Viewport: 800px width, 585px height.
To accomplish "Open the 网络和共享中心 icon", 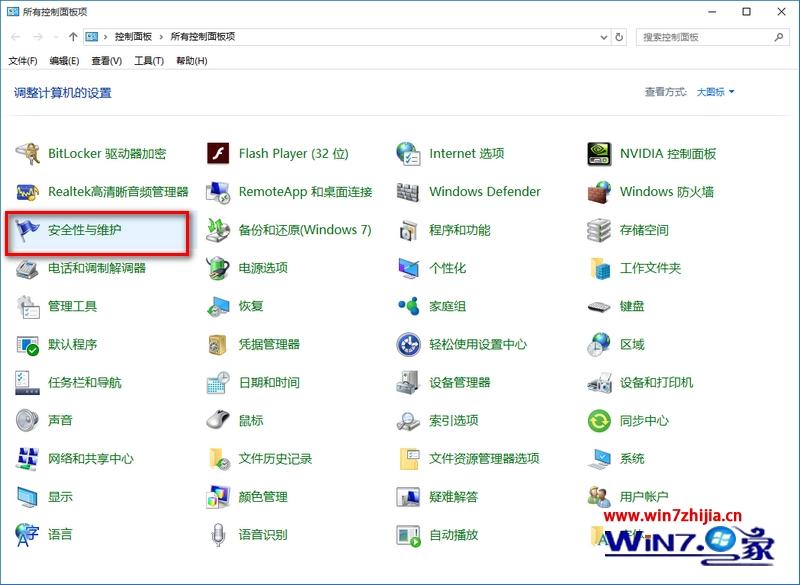I will pos(28,459).
